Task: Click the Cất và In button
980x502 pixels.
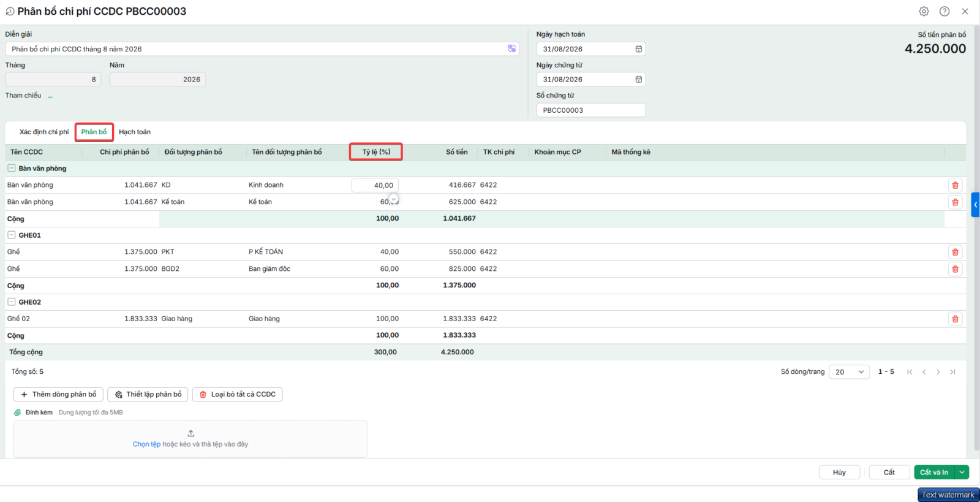Action: (935, 472)
